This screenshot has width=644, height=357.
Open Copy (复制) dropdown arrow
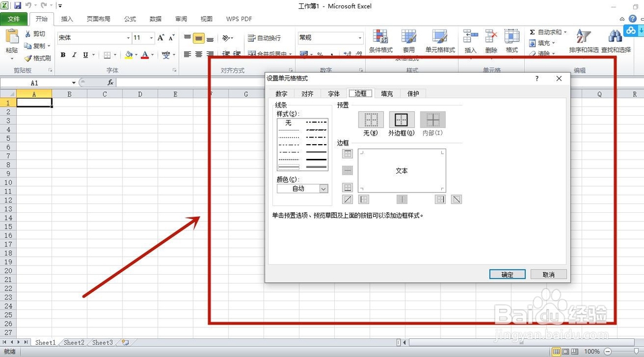[49, 46]
